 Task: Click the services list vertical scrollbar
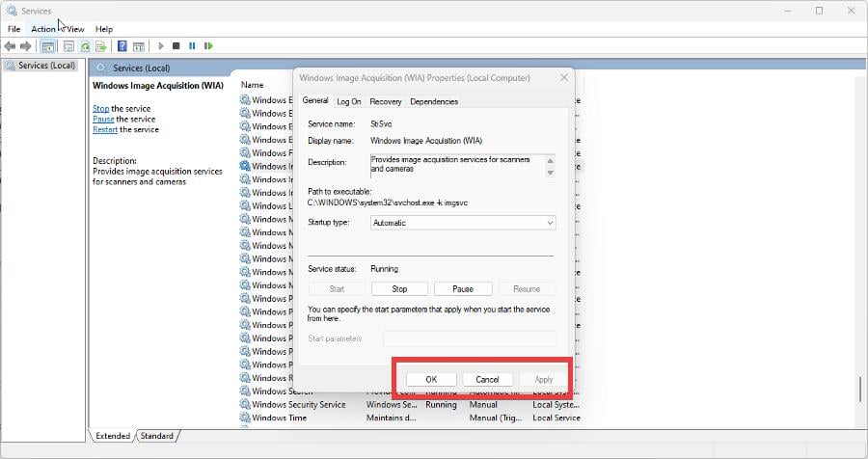point(859,389)
